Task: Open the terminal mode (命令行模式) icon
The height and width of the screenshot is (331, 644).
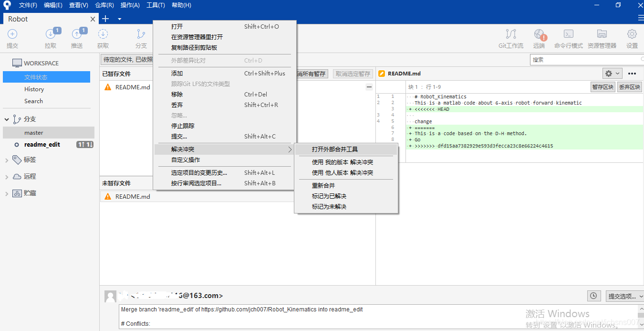Action: coord(568,34)
